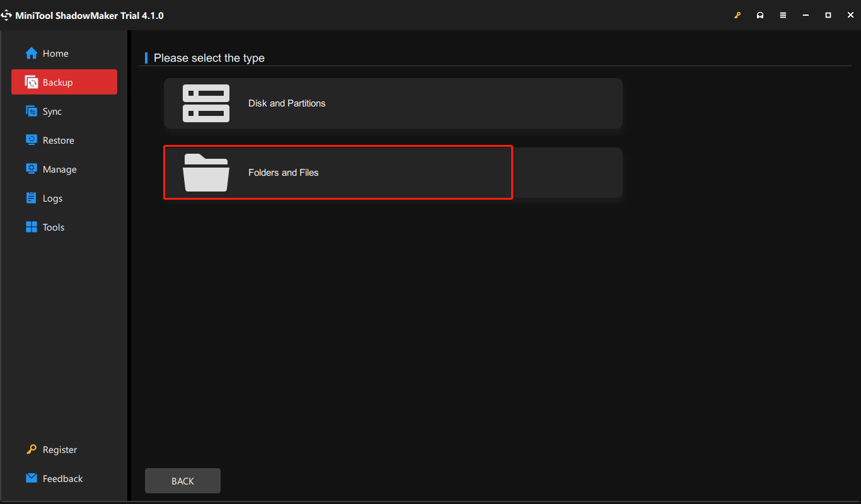
Task: Open the Backup section
Action: [64, 82]
